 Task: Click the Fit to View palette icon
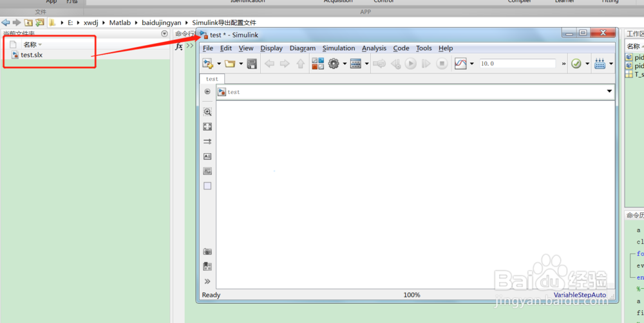[207, 127]
